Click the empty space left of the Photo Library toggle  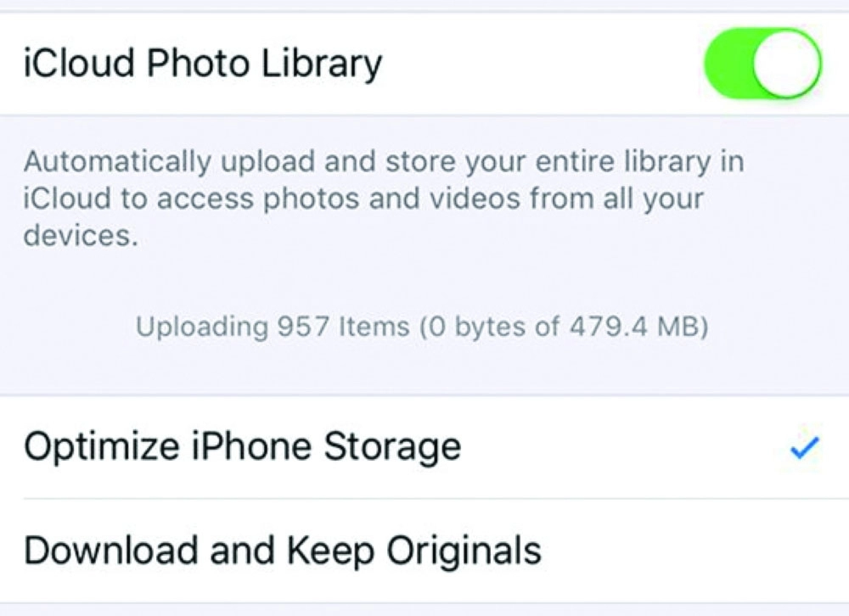pyautogui.click(x=543, y=64)
